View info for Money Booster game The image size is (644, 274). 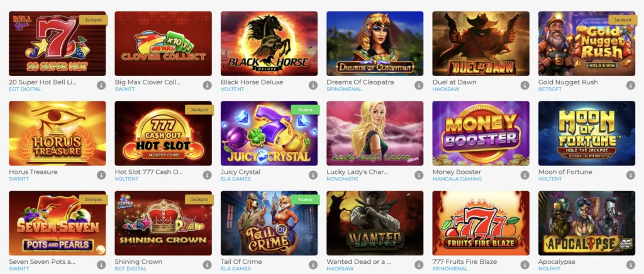(x=525, y=175)
